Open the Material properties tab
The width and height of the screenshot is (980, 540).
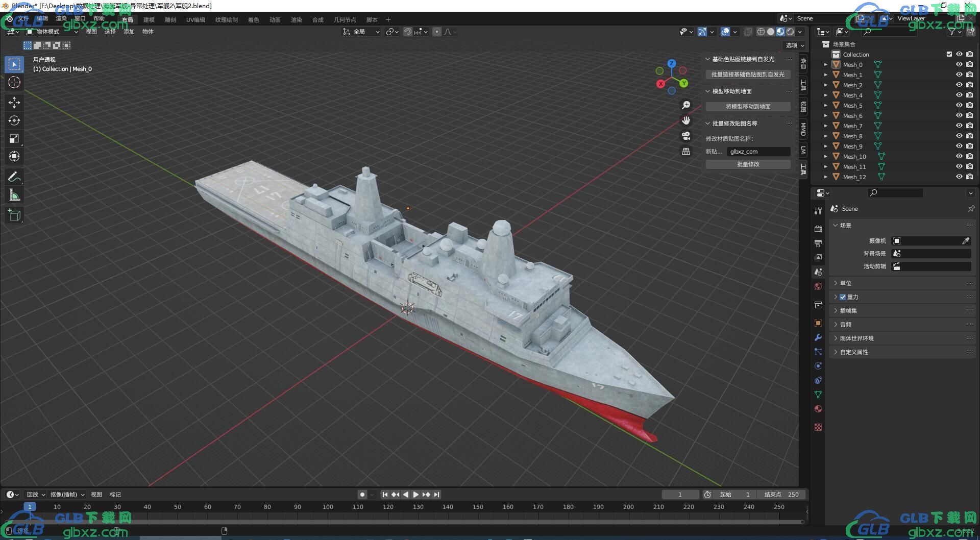(818, 409)
